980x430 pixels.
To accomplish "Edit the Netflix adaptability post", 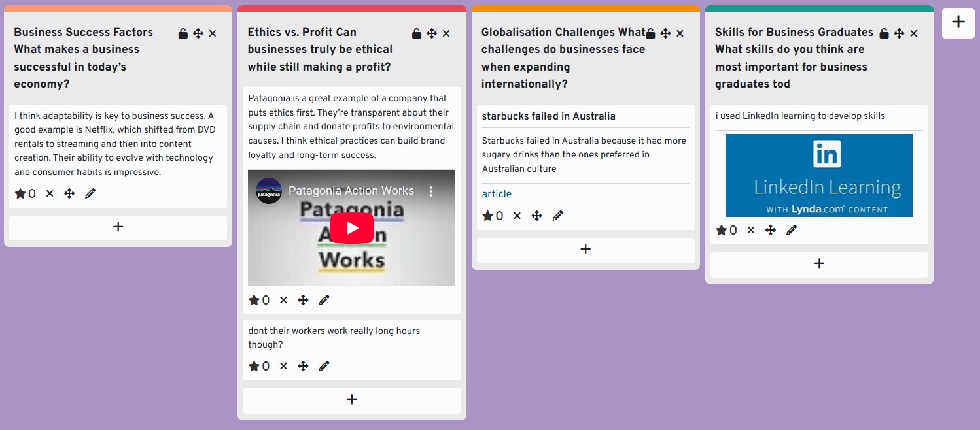I will 90,193.
